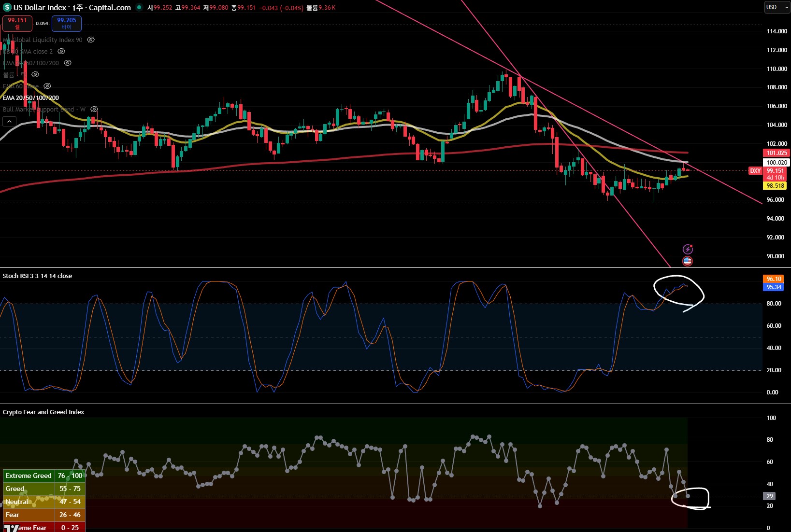Screen dimensions: 791x532
Task: Click the gray 29 Fear and Greed value
Action: [769, 496]
